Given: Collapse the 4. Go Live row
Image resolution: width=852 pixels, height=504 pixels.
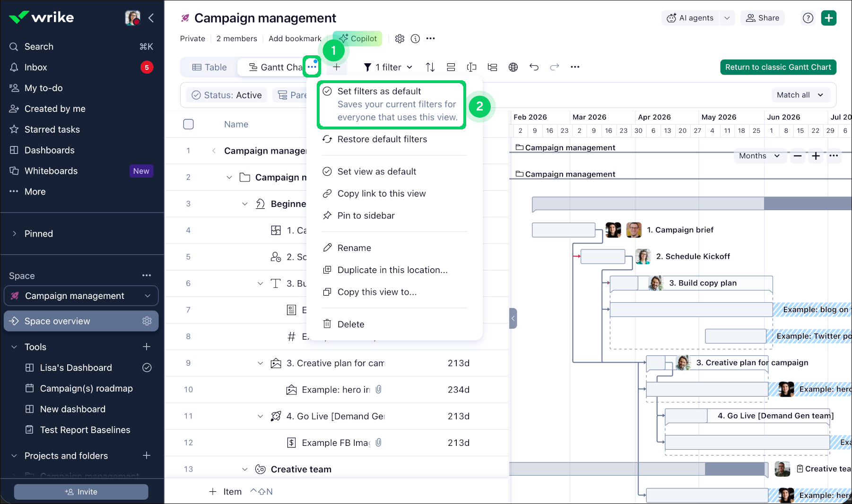Looking at the screenshot, I should 260,416.
